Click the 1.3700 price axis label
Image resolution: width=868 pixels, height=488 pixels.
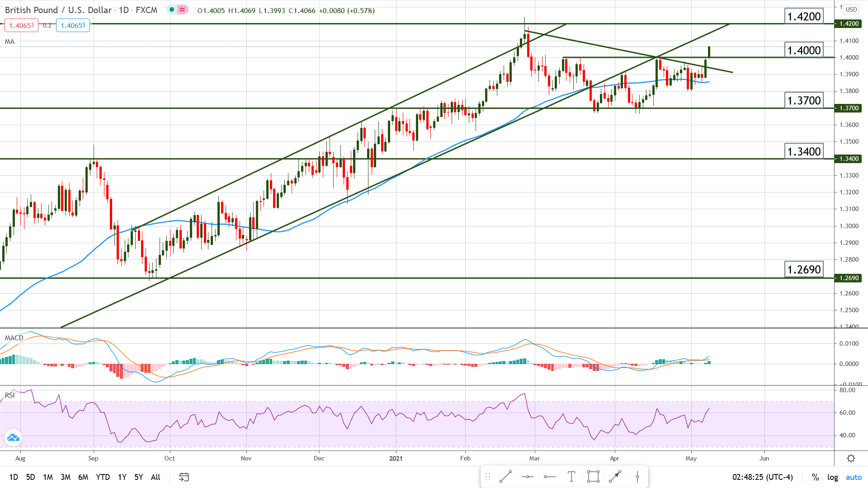pos(848,108)
